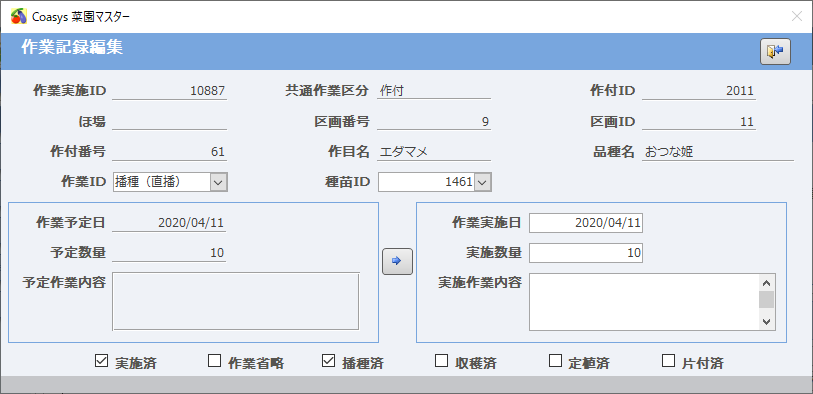Enable the 片付済 checkbox

[x=669, y=360]
